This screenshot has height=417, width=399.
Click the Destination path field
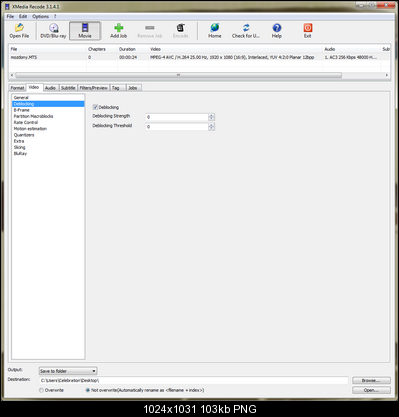194,380
